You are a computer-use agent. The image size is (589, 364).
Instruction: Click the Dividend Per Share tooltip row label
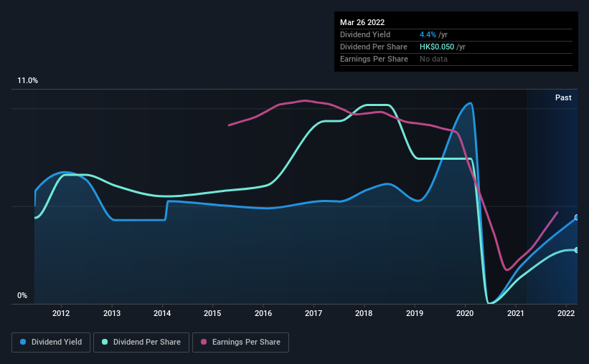tap(373, 47)
